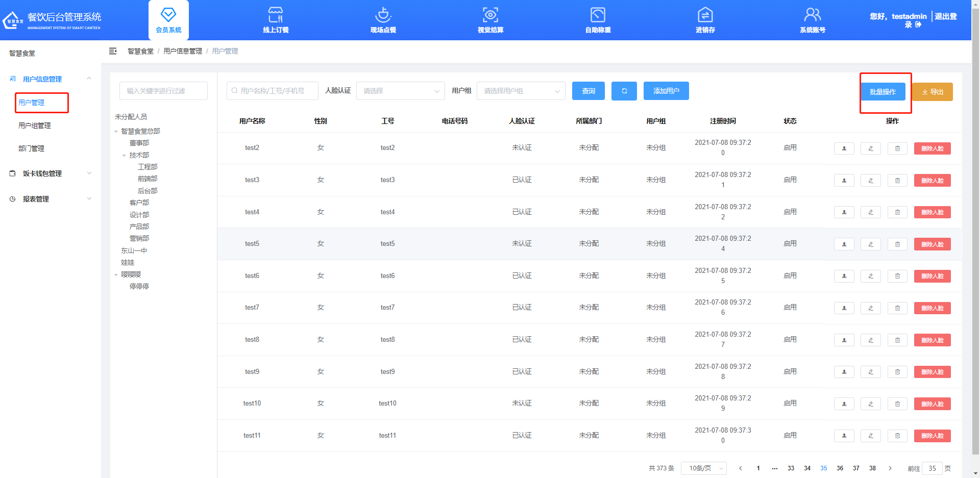Viewport: 980px width, 478px height.
Task: Click the orange 导出 export button
Action: click(932, 92)
